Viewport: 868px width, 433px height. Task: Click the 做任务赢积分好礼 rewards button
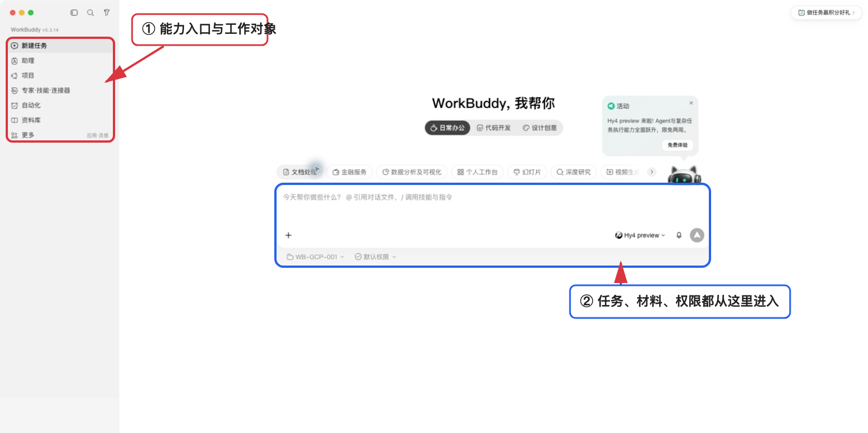coord(826,12)
